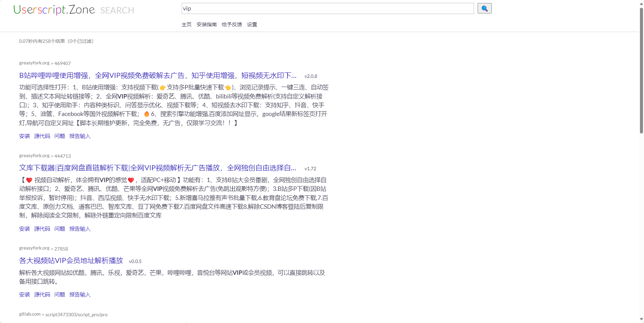The image size is (644, 323).
Task: Click 安装 for the 文库下载器 script
Action: point(25,229)
